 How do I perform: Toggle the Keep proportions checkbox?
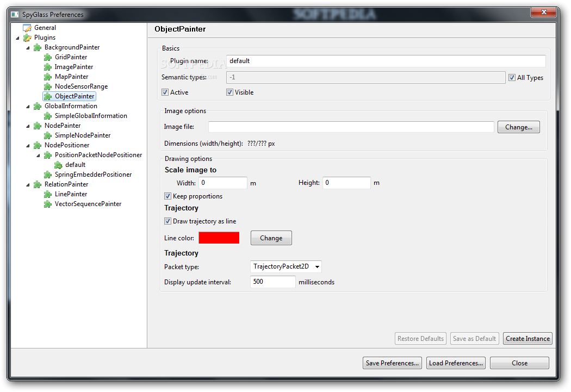point(168,196)
